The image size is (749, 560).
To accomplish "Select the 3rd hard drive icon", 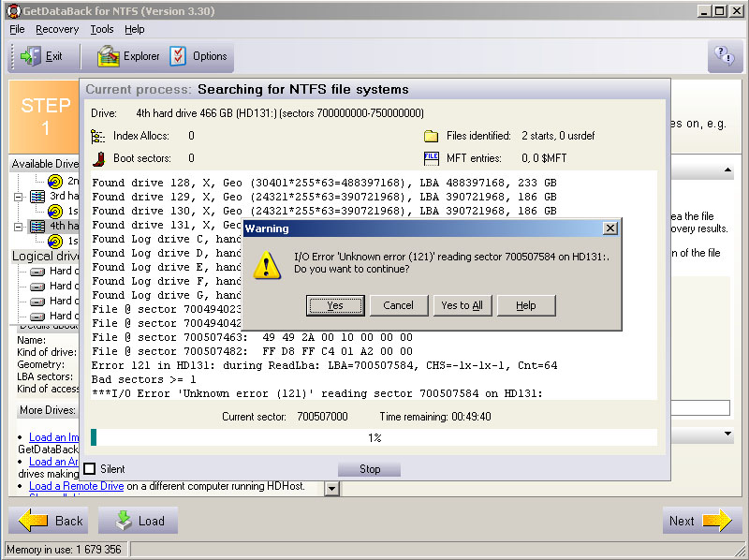I will pos(37,197).
